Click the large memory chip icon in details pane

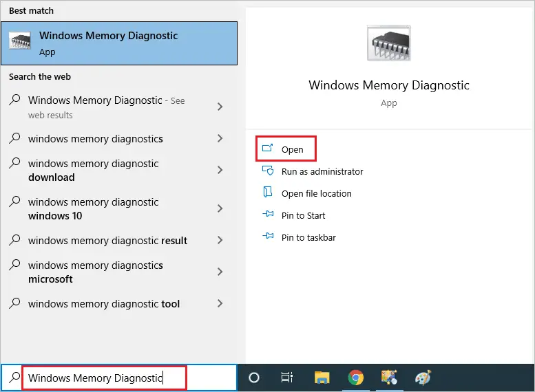[x=389, y=43]
